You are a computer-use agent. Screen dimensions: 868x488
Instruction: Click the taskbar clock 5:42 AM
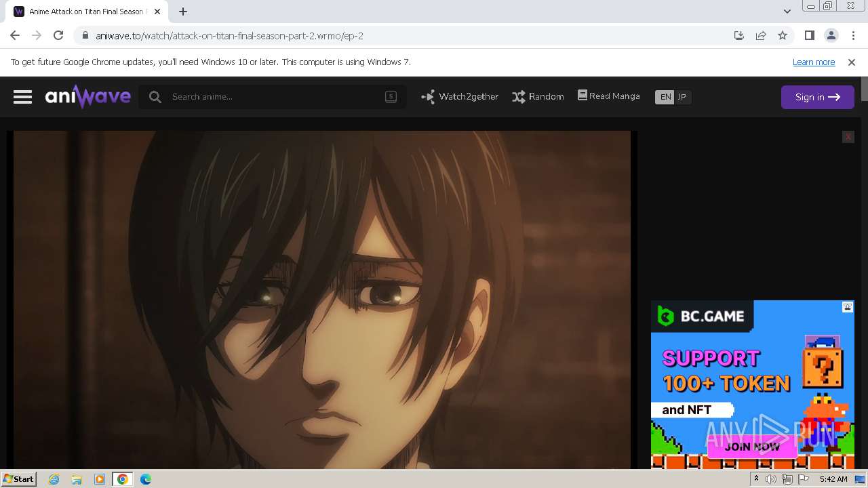pos(833,479)
